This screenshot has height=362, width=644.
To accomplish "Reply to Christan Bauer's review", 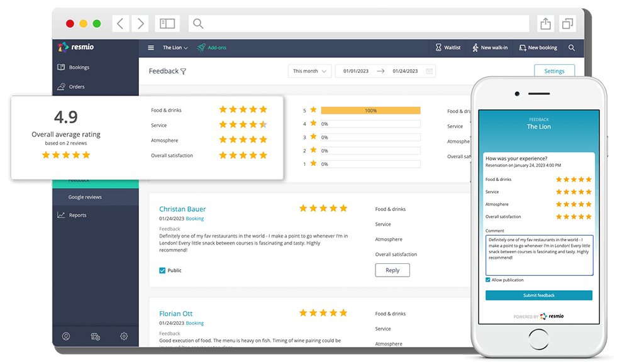I will [392, 270].
